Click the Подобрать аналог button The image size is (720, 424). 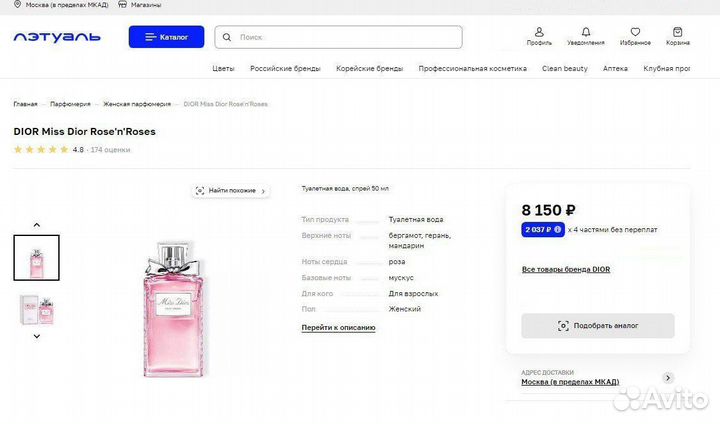tap(598, 326)
